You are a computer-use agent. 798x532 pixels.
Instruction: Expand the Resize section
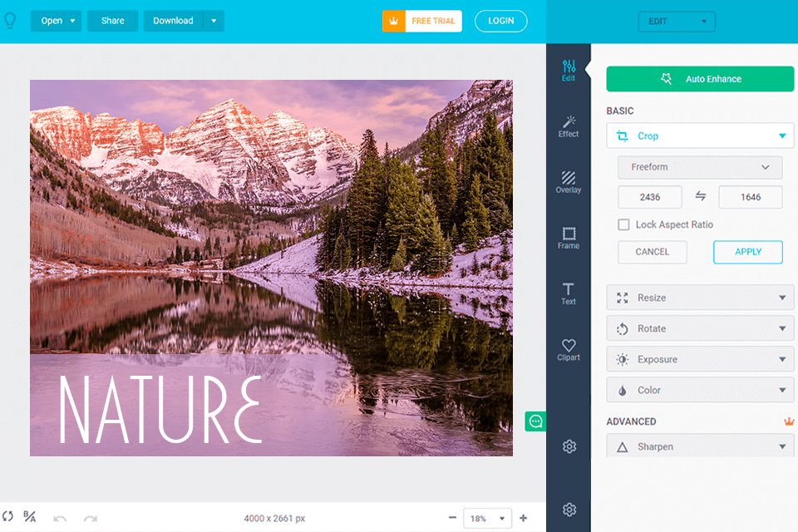pos(700,298)
